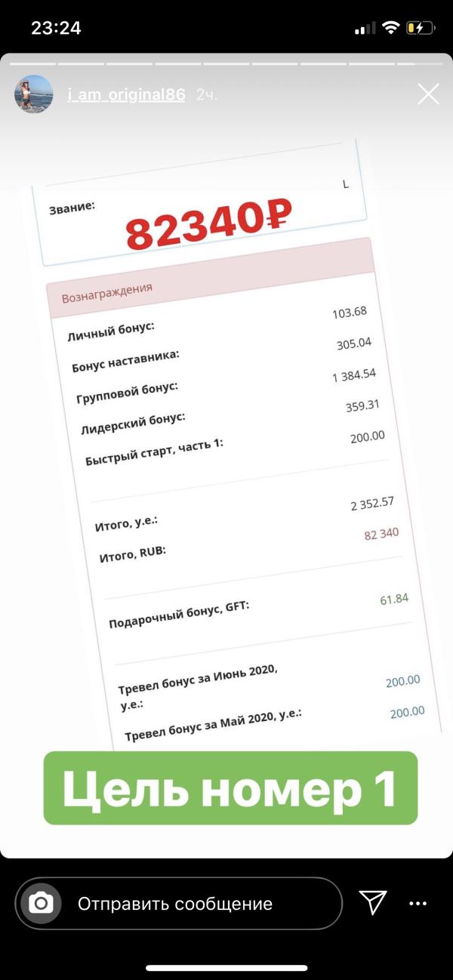Screen dimensions: 453x980
Task: Tap the story progress bar segments
Action: click(226, 63)
